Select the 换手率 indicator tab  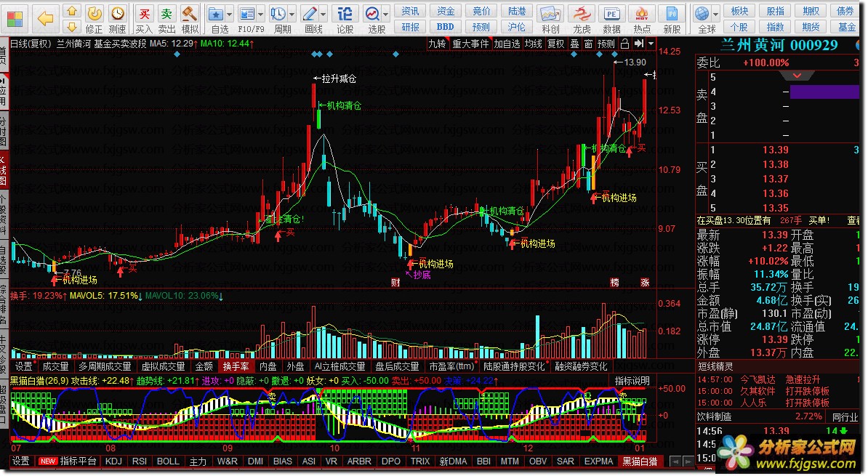236,366
